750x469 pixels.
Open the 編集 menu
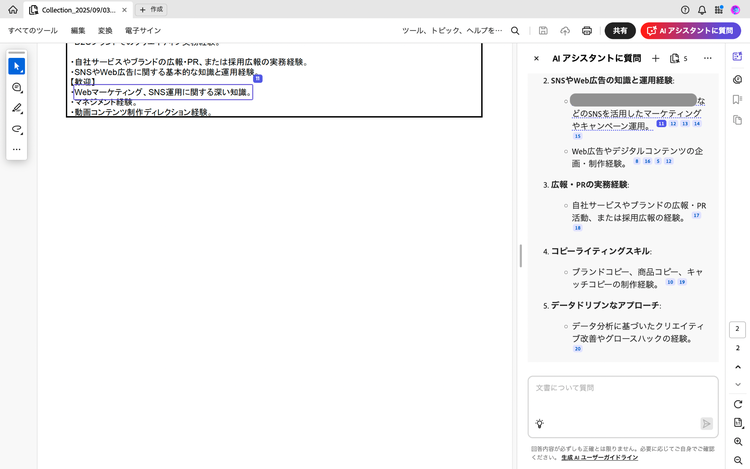[78, 31]
